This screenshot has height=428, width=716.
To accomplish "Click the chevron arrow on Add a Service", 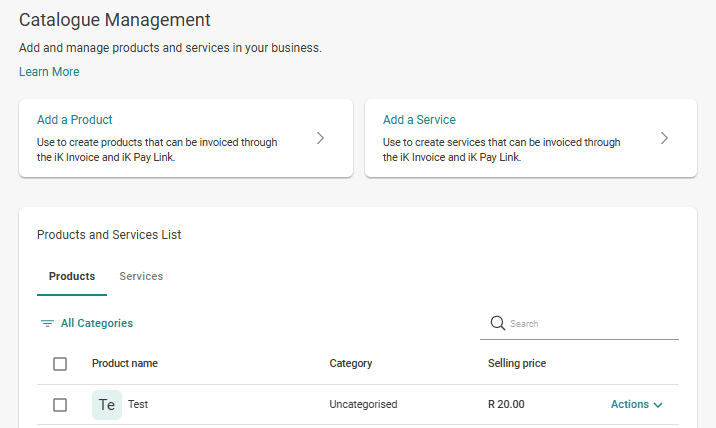I will 665,138.
